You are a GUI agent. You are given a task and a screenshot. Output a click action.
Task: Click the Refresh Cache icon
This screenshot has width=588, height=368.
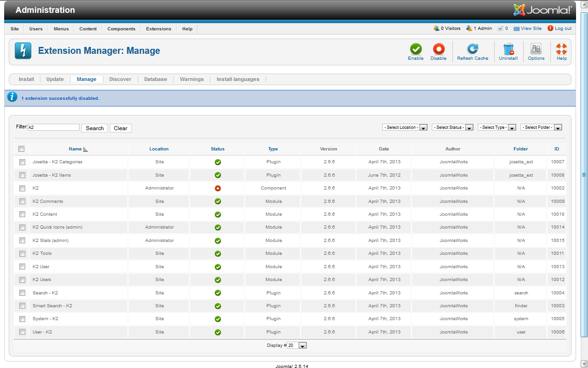[473, 49]
